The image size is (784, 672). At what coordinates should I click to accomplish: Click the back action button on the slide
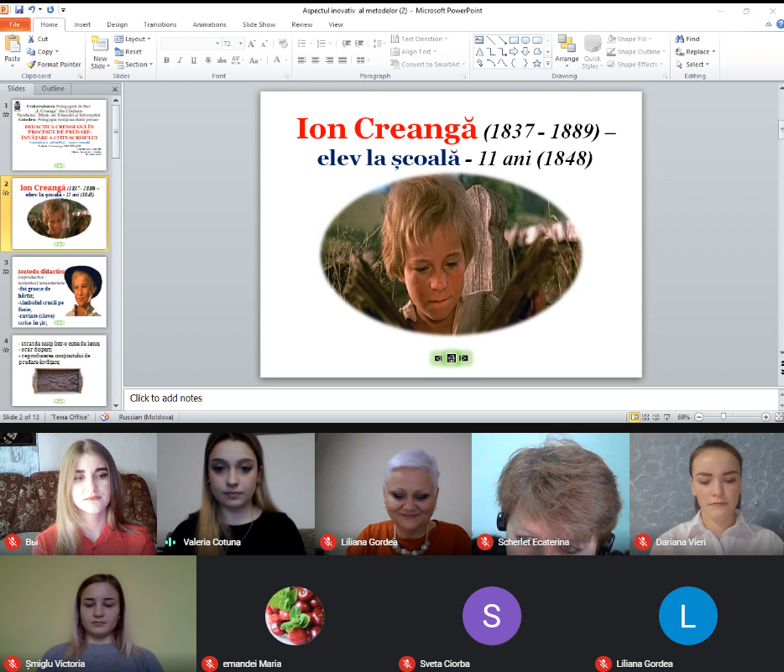pyautogui.click(x=438, y=358)
